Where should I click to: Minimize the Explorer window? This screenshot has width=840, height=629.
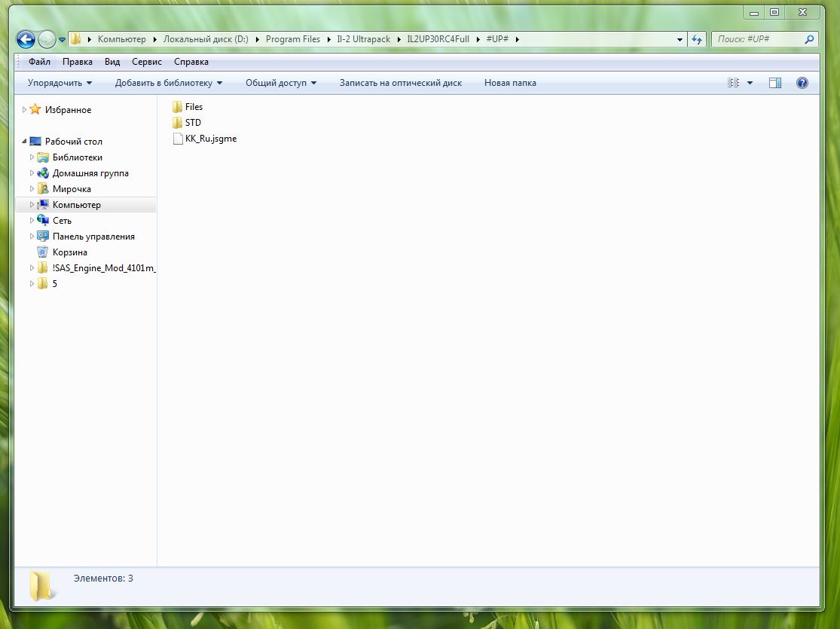pos(754,12)
